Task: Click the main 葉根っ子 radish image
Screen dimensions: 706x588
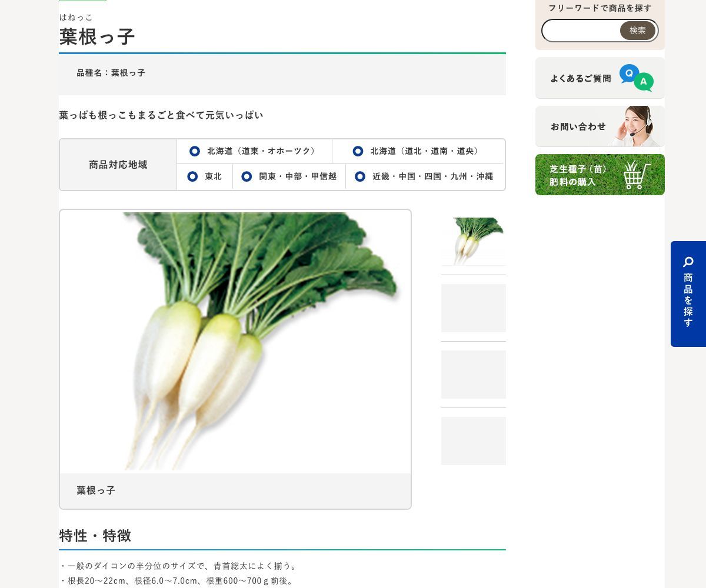Action: (x=235, y=341)
